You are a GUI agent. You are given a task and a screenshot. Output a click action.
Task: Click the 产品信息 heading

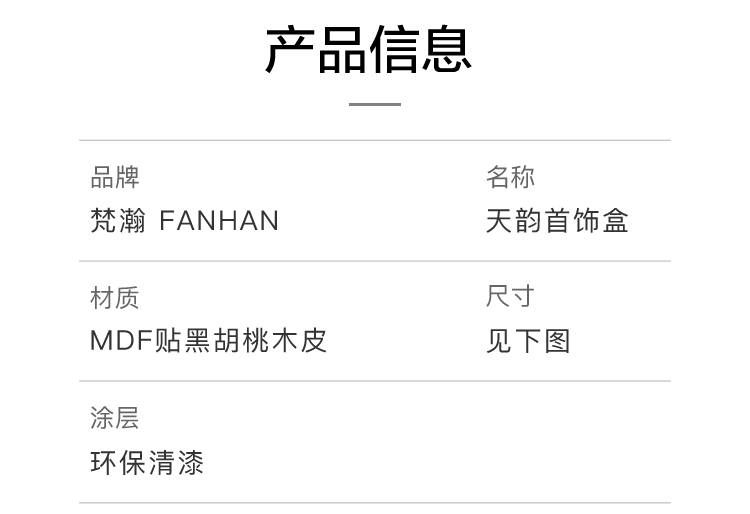tap(368, 50)
